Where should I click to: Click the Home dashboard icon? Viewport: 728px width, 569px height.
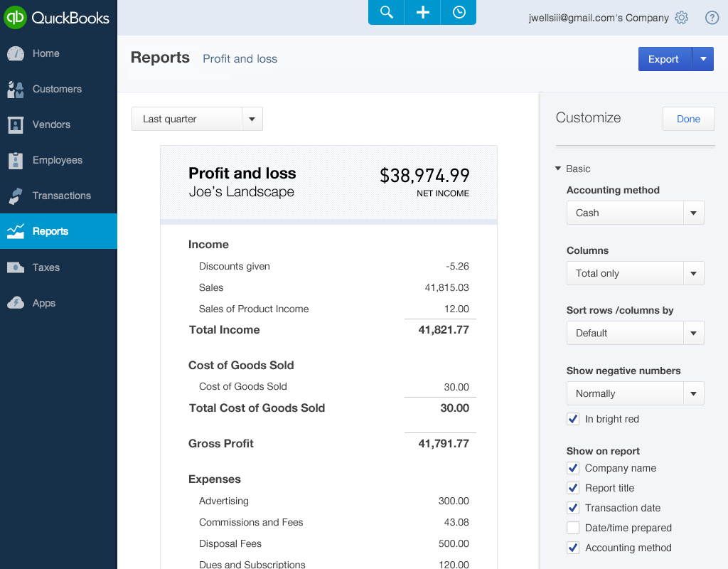[16, 54]
